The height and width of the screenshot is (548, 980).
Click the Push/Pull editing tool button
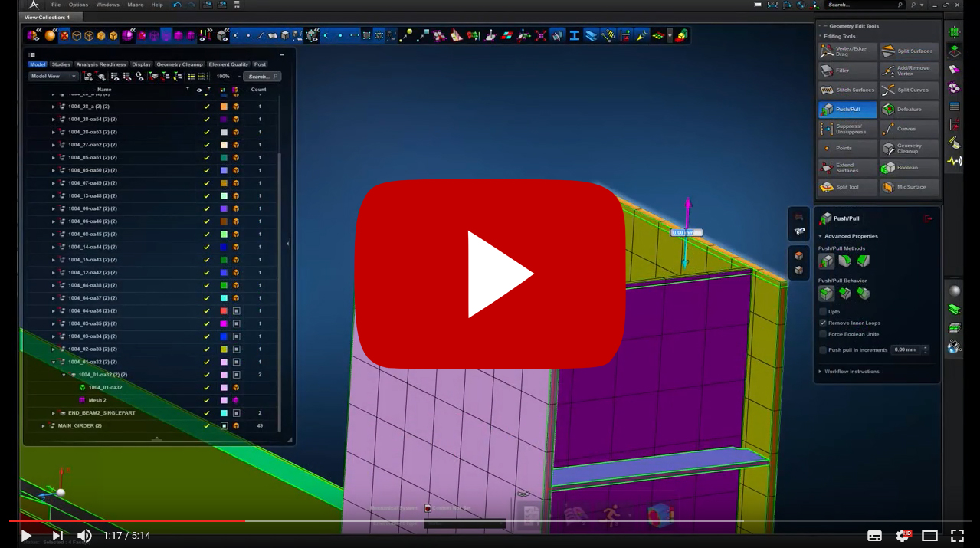[x=847, y=110]
